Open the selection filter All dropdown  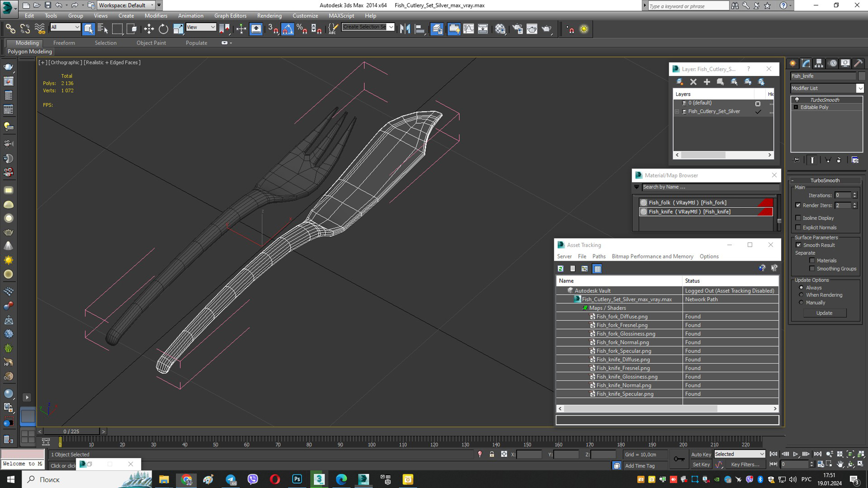tap(65, 27)
